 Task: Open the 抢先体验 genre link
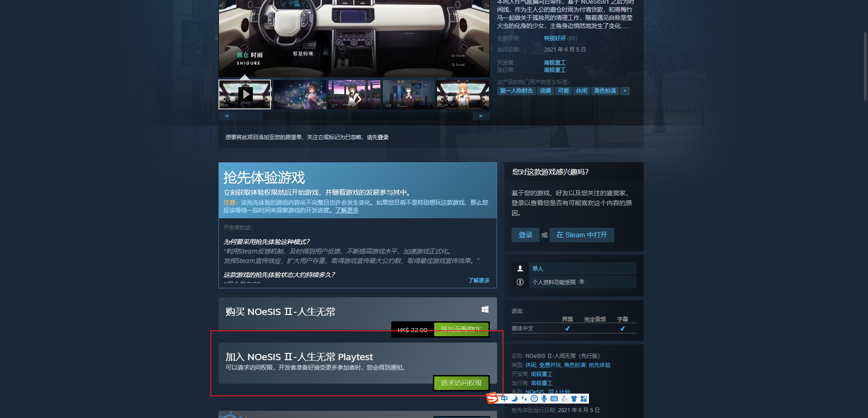600,365
